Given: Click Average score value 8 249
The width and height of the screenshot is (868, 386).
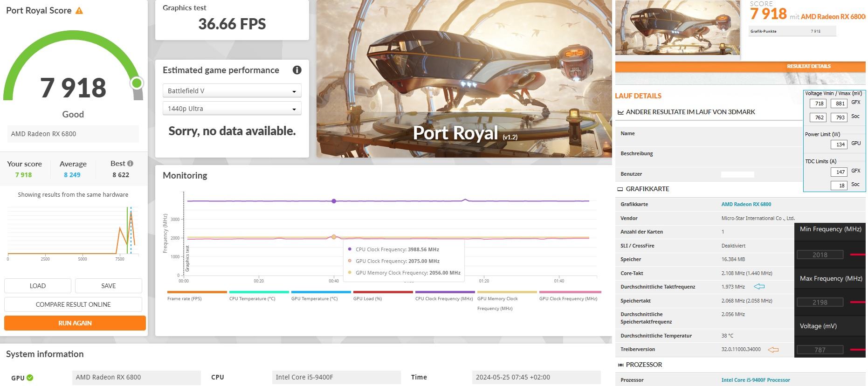Looking at the screenshot, I should pos(72,175).
